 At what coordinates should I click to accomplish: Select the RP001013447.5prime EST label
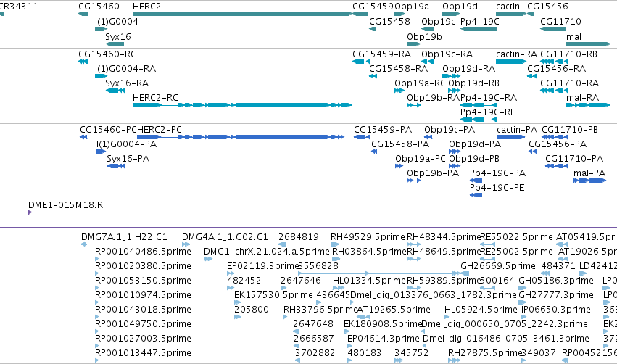[144, 353]
